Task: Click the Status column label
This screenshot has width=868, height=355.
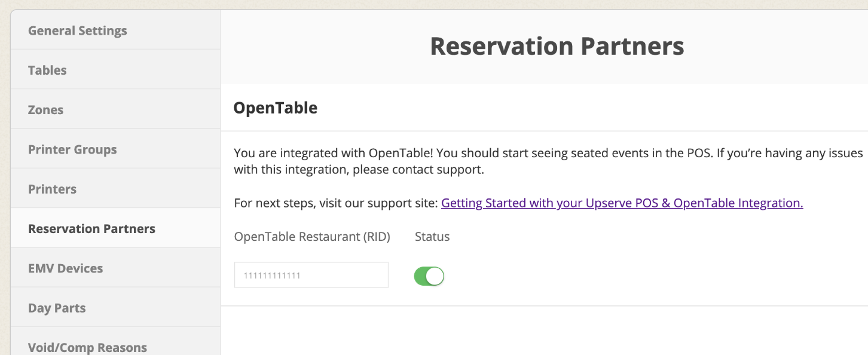Action: (x=432, y=237)
